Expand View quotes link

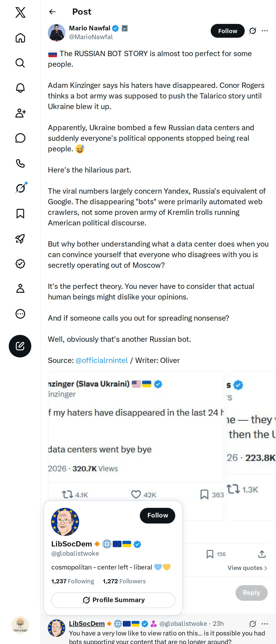pos(247,568)
